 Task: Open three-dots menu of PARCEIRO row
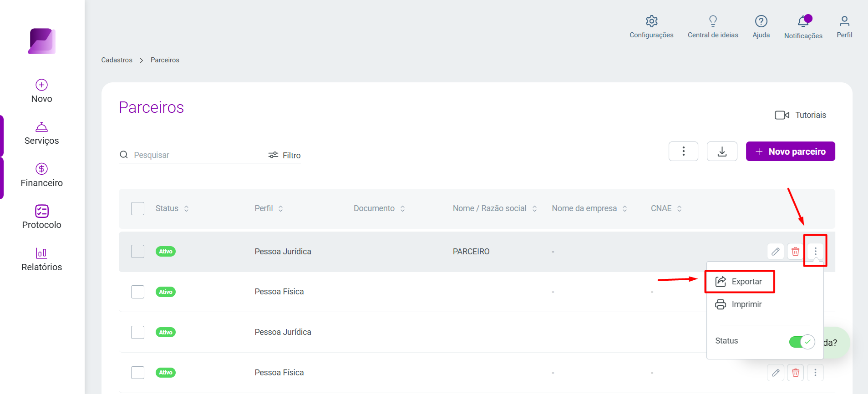815,252
